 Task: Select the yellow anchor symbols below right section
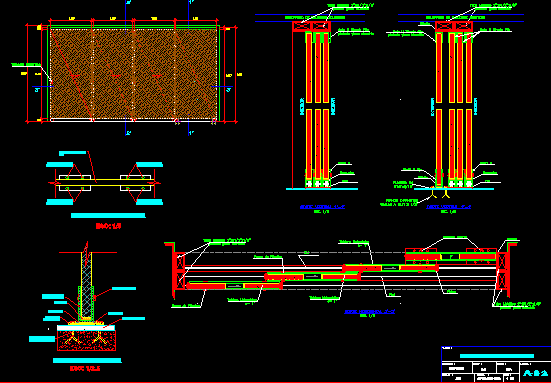439,194
